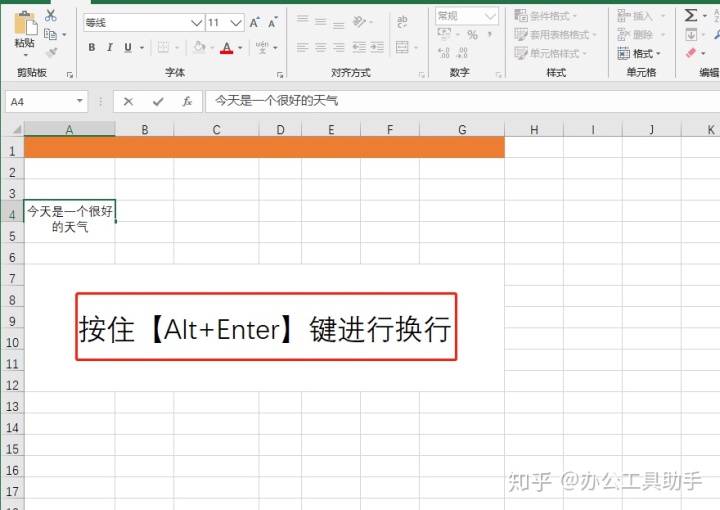
Task: Open font group dialog launcher
Action: point(280,74)
